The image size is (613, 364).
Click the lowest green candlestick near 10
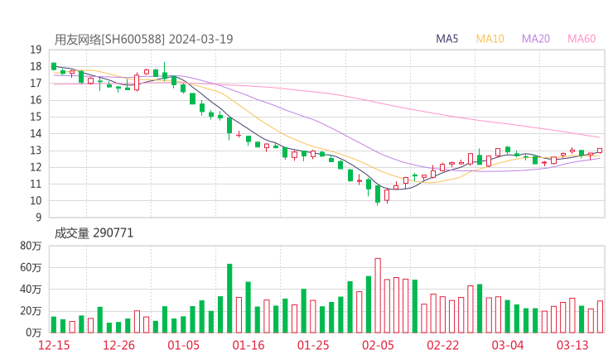[x=378, y=194]
